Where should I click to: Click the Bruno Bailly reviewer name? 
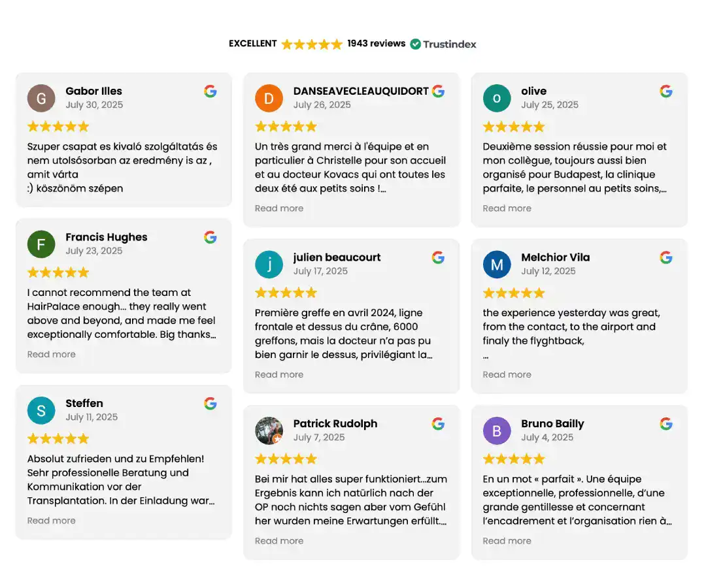click(552, 424)
